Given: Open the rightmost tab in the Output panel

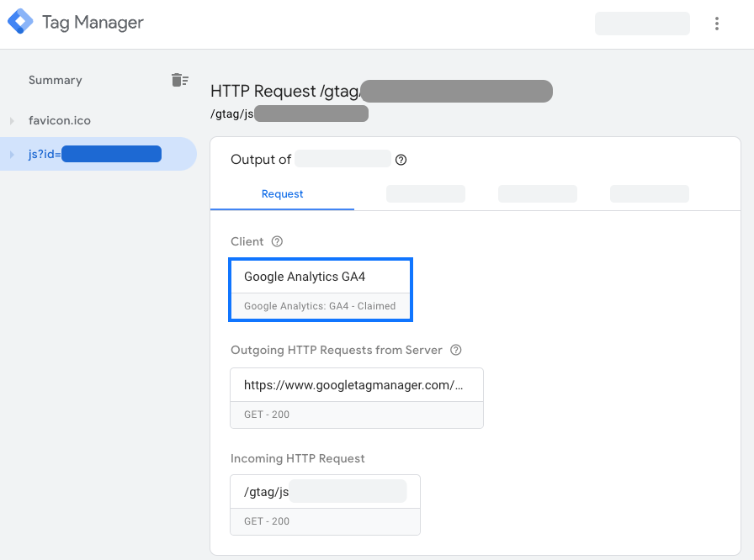Looking at the screenshot, I should 649,193.
